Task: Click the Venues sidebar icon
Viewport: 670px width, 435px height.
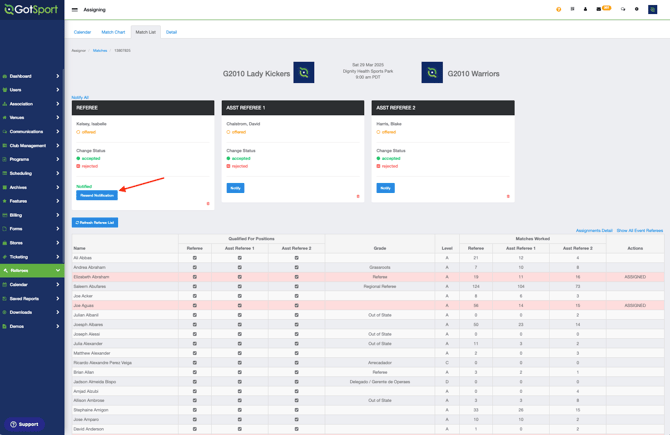Action: [x=5, y=118]
